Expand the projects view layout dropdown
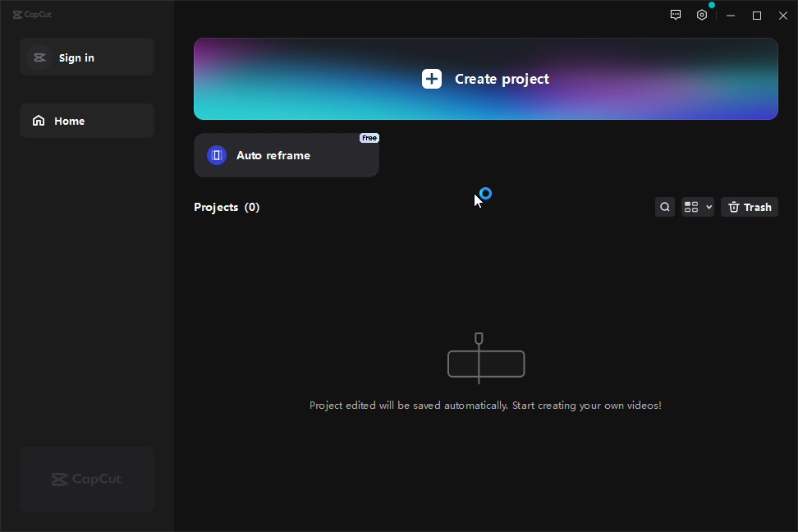Screen dimensions: 798x532 tap(698, 207)
